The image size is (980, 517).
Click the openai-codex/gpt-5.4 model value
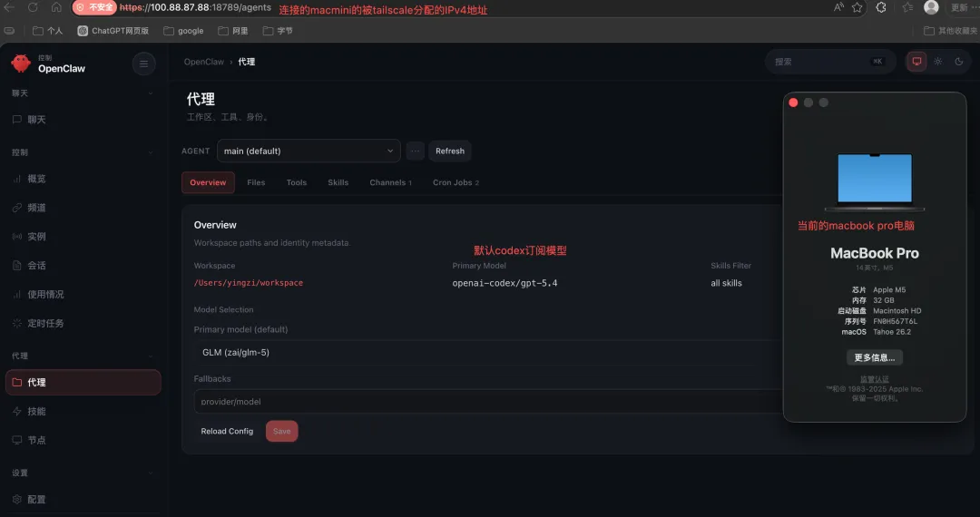coord(505,283)
